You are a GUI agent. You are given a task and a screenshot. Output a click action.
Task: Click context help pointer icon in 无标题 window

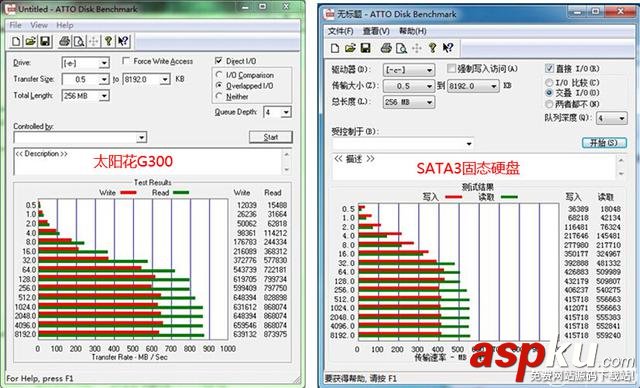coord(448,48)
